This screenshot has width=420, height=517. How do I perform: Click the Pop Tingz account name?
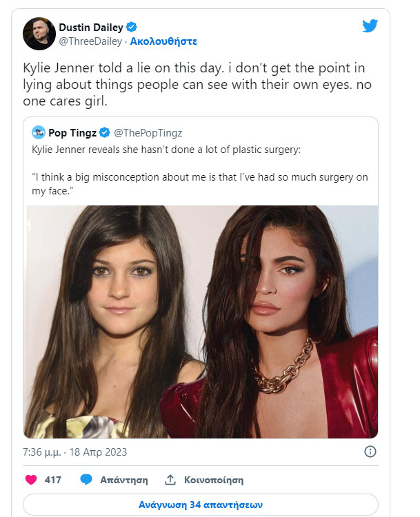72,132
